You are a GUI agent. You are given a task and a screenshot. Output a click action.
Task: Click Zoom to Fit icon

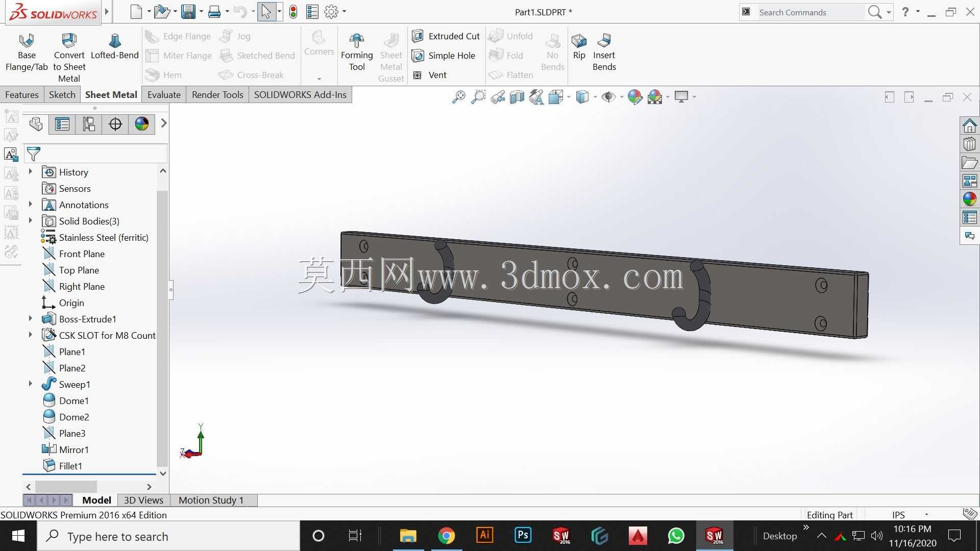(x=458, y=97)
